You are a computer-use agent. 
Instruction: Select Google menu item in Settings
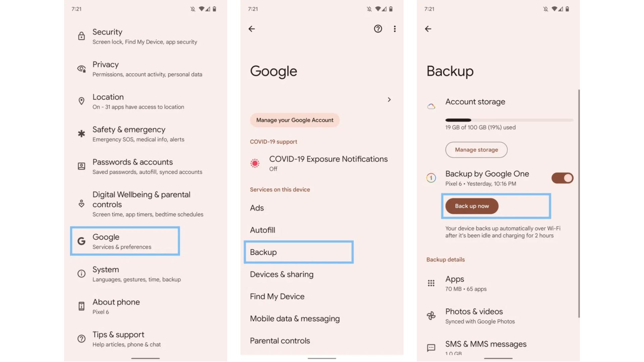(125, 241)
